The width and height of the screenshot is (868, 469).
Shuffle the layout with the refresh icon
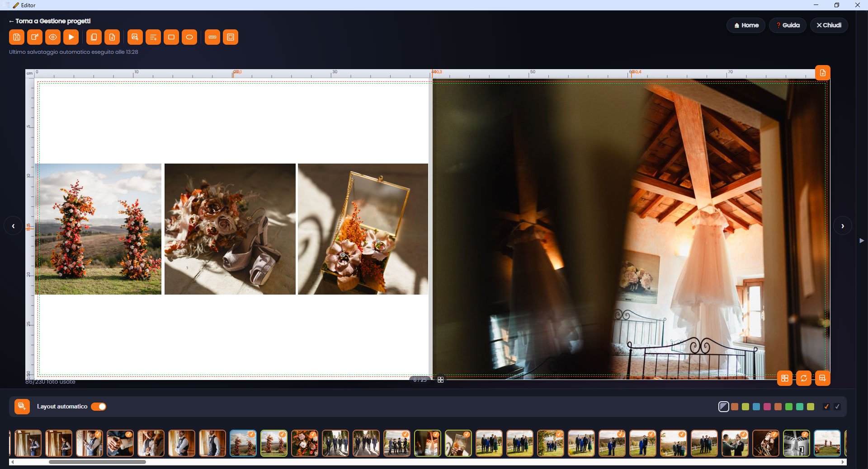click(804, 378)
